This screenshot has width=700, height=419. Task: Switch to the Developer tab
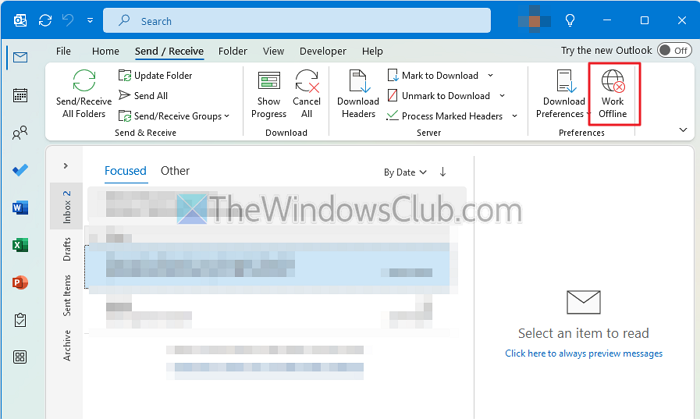[x=323, y=51]
